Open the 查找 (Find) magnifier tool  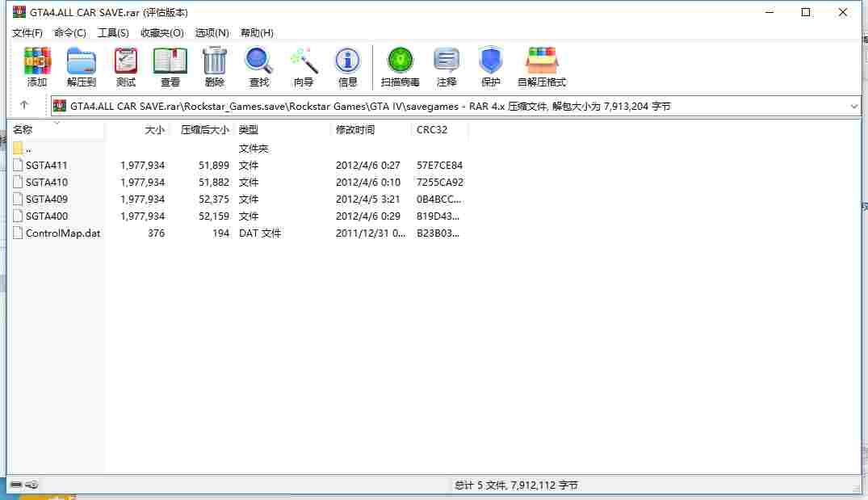(258, 66)
